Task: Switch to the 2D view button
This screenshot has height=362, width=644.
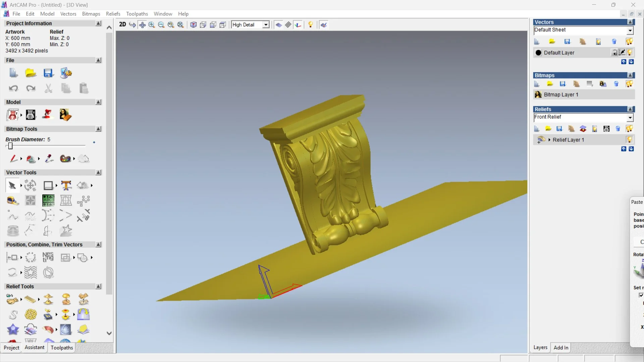Action: pyautogui.click(x=122, y=24)
